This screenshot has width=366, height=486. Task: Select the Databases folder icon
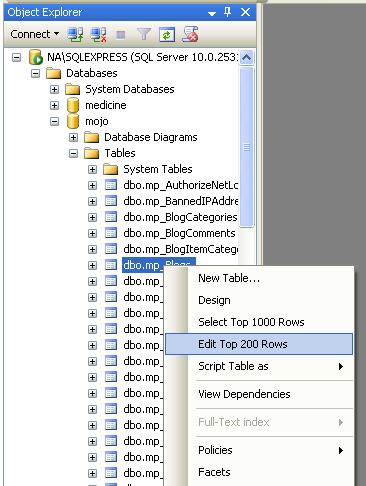(53, 73)
